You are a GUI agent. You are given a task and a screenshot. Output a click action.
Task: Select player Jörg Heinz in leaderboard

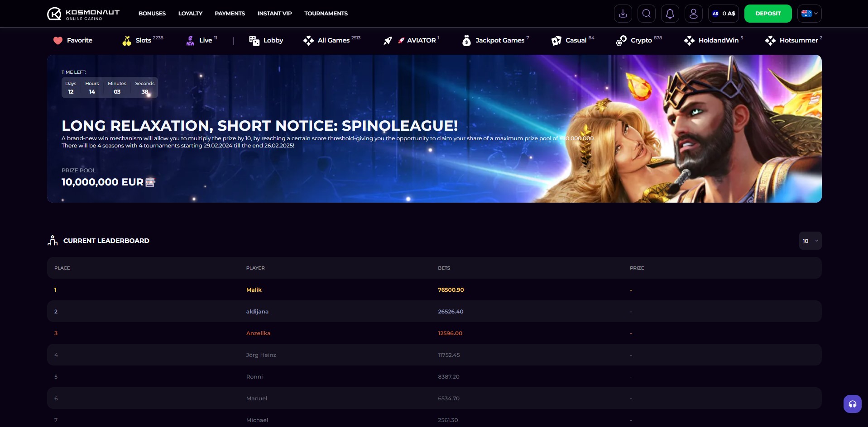click(261, 355)
